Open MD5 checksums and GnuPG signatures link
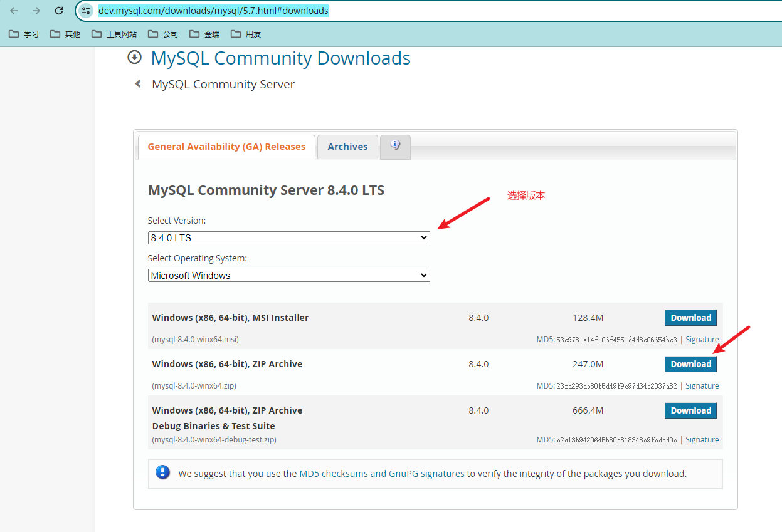 tap(382, 474)
